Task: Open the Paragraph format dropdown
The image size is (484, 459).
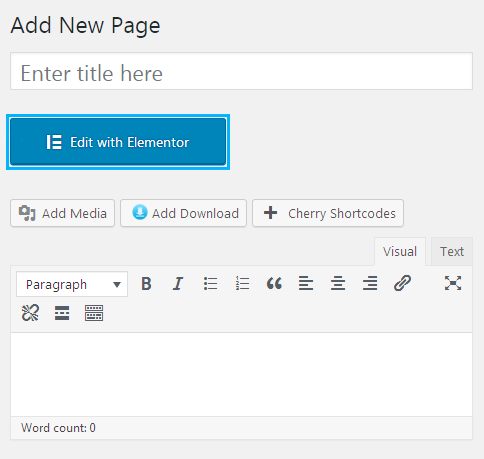Action: pos(72,284)
